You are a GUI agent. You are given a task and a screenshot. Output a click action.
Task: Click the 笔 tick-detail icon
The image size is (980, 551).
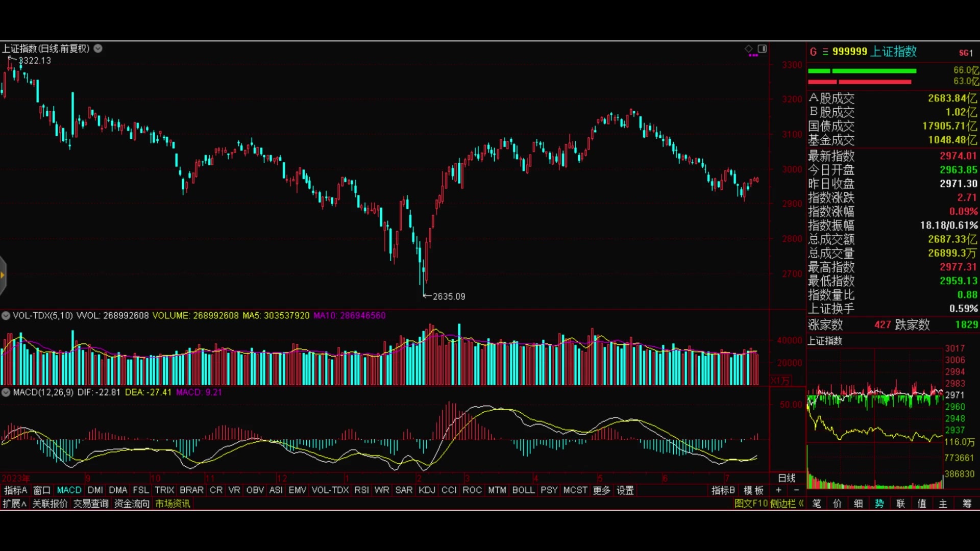(x=817, y=504)
